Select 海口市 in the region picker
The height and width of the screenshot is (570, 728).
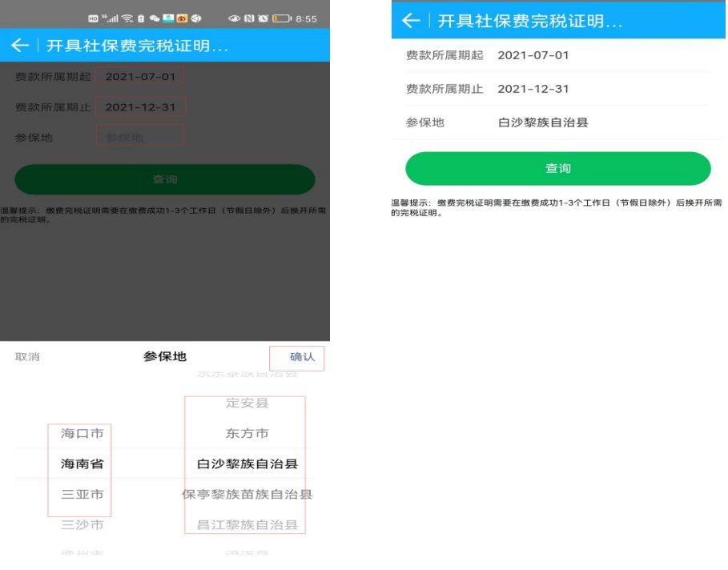(x=82, y=433)
